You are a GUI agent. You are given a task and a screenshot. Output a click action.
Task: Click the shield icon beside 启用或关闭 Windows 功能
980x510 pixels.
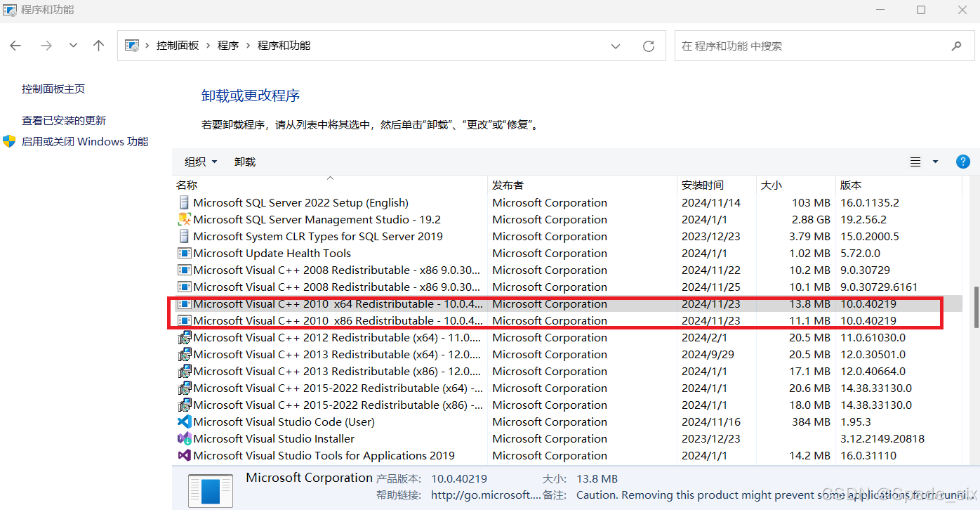coord(9,140)
